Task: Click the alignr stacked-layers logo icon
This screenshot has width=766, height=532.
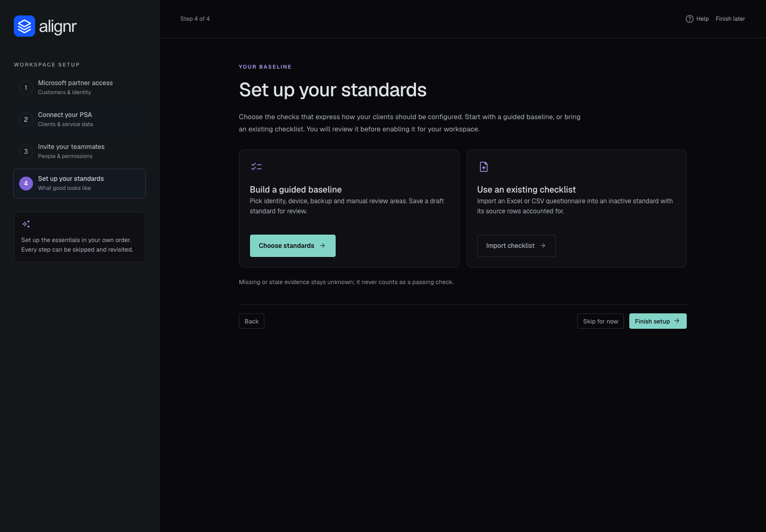Action: [x=24, y=26]
